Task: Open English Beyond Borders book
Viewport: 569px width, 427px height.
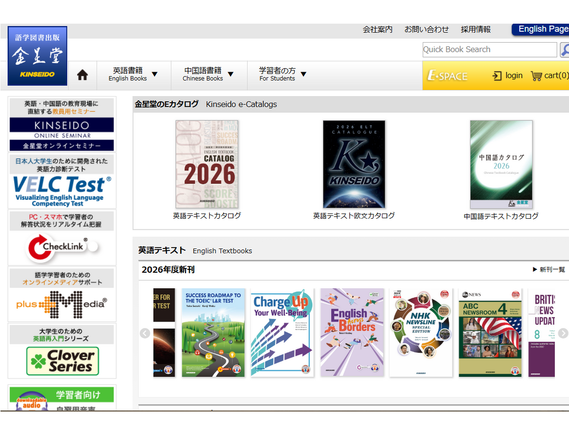Action: pos(352,333)
